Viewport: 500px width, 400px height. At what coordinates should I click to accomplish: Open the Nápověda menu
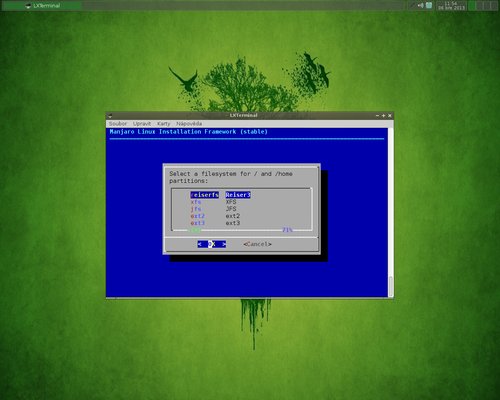pyautogui.click(x=189, y=124)
